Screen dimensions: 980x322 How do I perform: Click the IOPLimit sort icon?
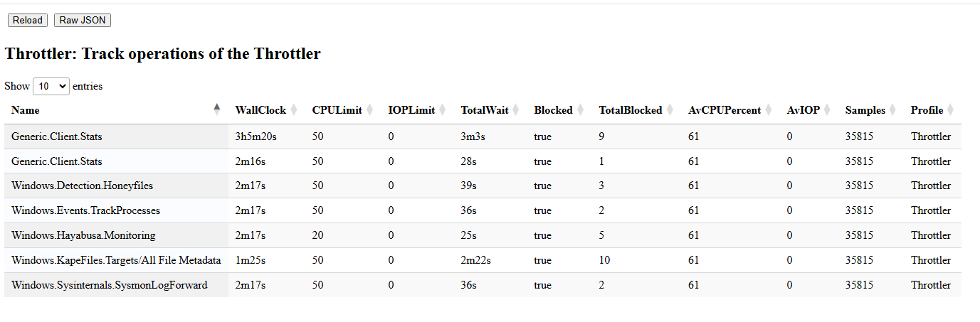click(x=443, y=110)
